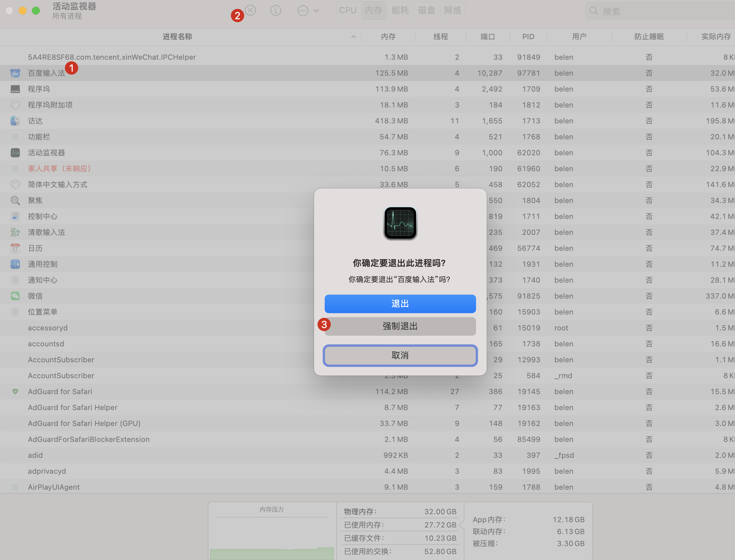This screenshot has height=560, width=735.
Task: Click the 日历 calendar process icon
Action: [15, 248]
